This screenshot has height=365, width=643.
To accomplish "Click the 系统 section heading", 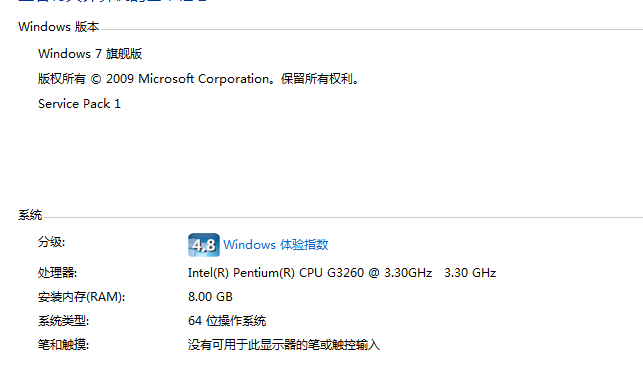I will [x=30, y=215].
